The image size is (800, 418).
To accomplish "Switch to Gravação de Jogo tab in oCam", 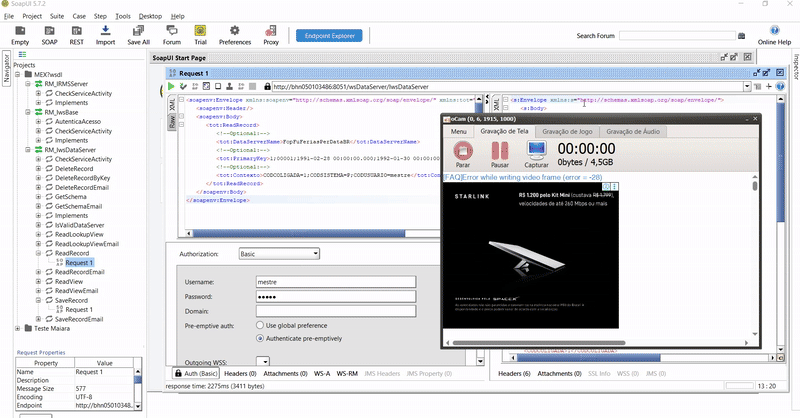I will (x=567, y=131).
